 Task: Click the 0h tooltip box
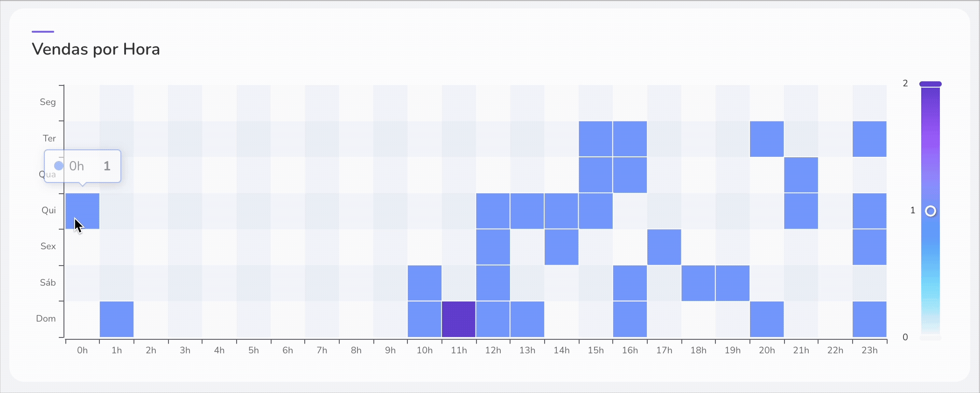[x=83, y=166]
